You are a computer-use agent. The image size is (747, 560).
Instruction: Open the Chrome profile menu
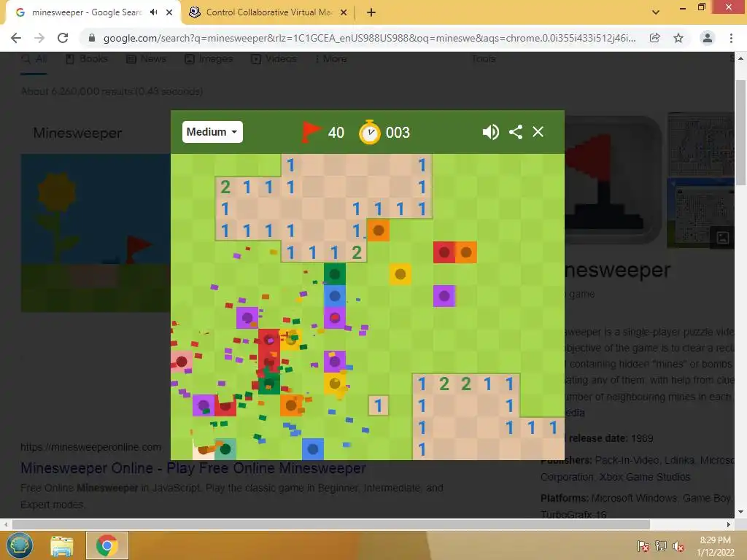click(x=708, y=38)
